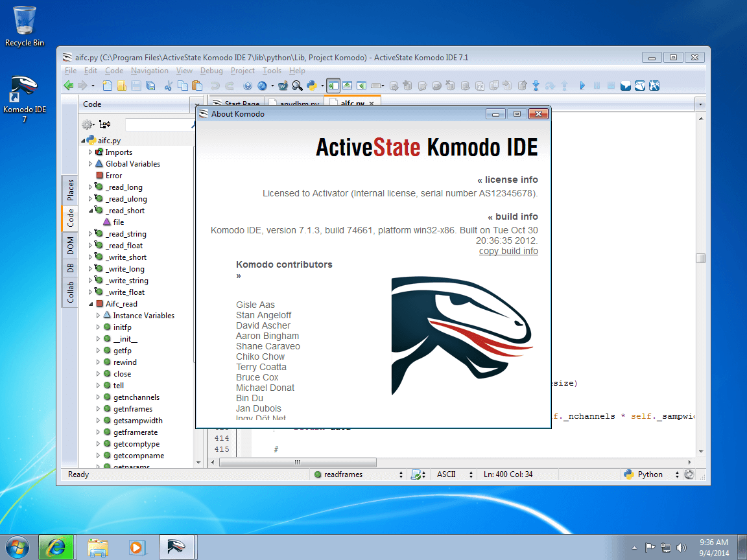This screenshot has width=747, height=560.
Task: Expand the Imports tree node
Action: pos(91,152)
